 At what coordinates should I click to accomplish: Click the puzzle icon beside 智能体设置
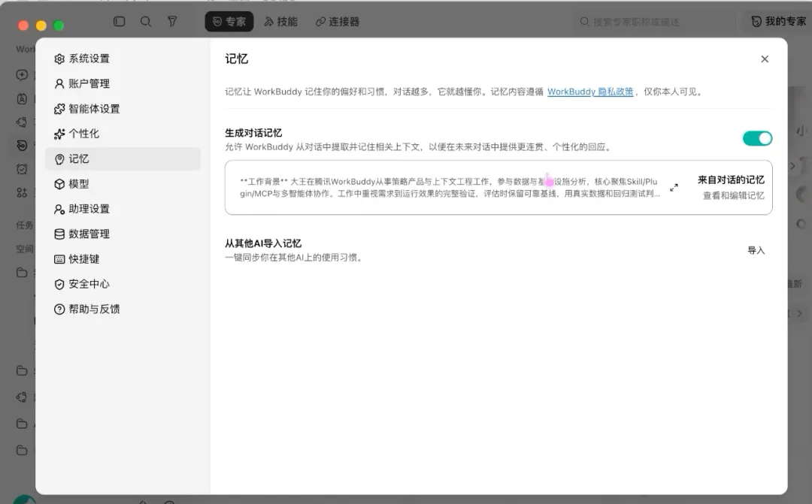pyautogui.click(x=59, y=109)
